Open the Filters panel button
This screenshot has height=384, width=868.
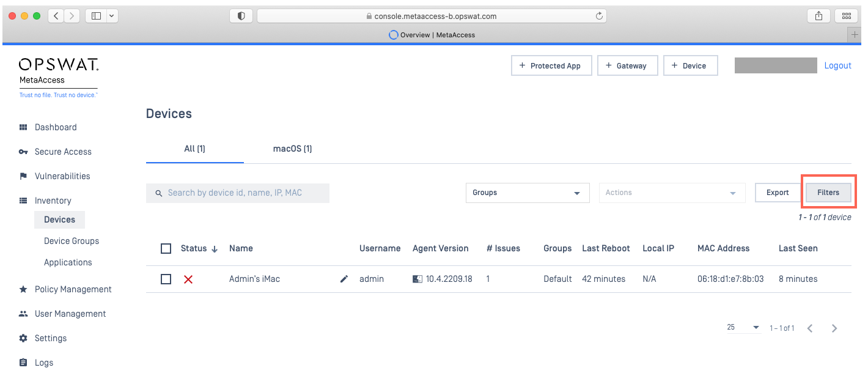click(828, 193)
